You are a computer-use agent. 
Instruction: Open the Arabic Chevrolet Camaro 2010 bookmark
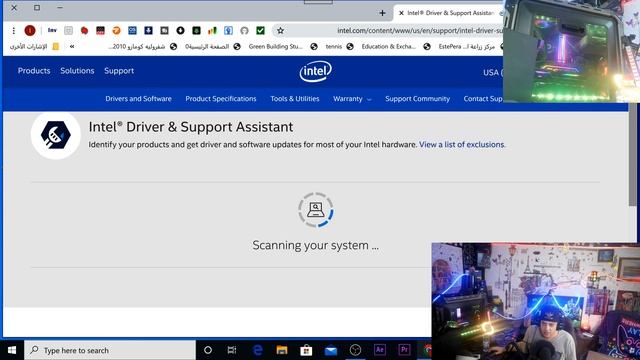pyautogui.click(x=142, y=47)
